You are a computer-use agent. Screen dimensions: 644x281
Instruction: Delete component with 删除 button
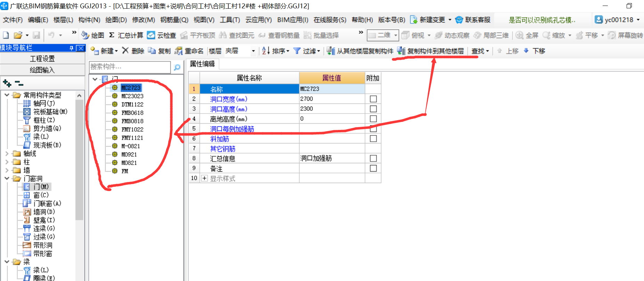click(133, 51)
